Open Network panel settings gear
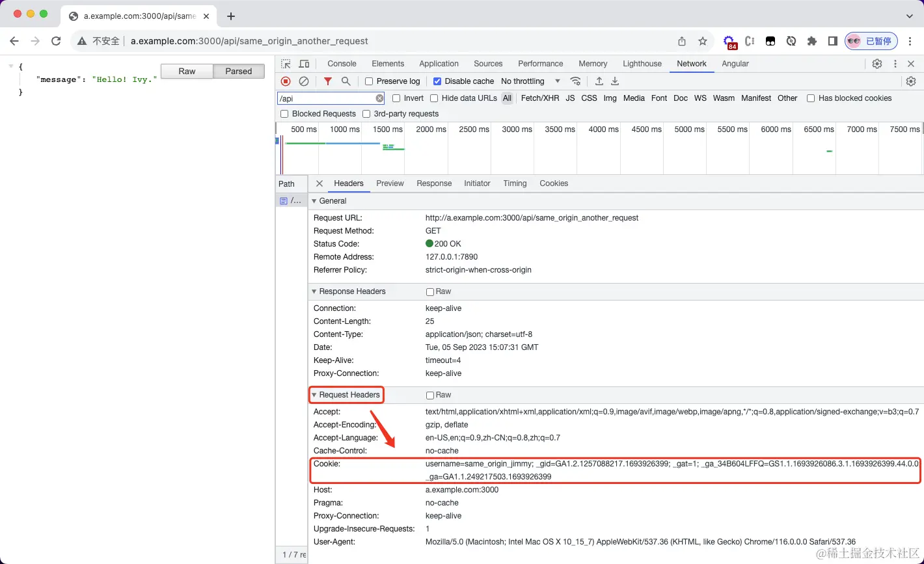The height and width of the screenshot is (564, 924). [911, 81]
